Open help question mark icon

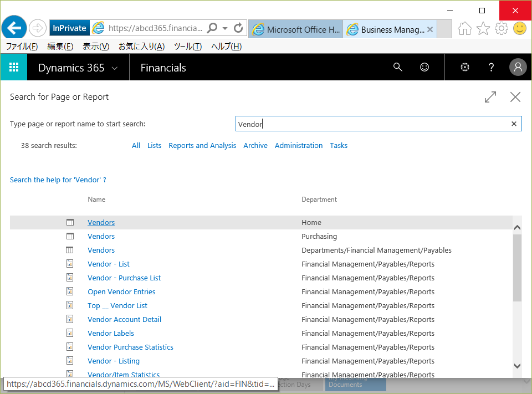click(491, 67)
